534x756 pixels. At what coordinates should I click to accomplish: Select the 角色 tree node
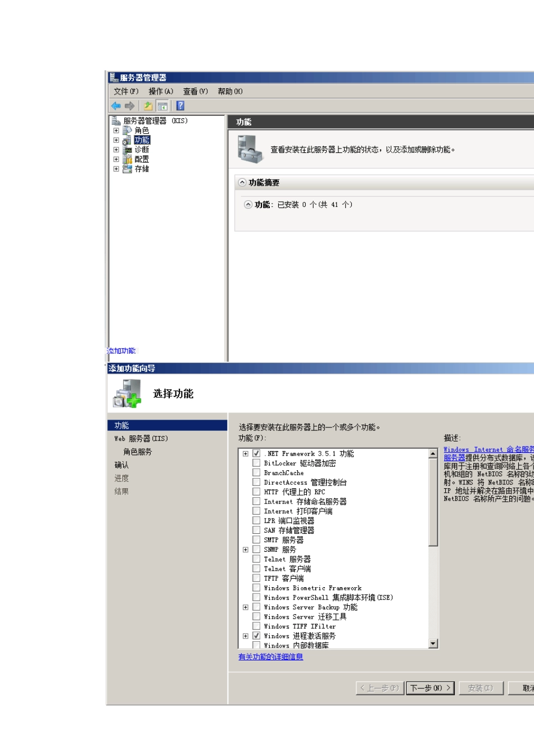[142, 130]
